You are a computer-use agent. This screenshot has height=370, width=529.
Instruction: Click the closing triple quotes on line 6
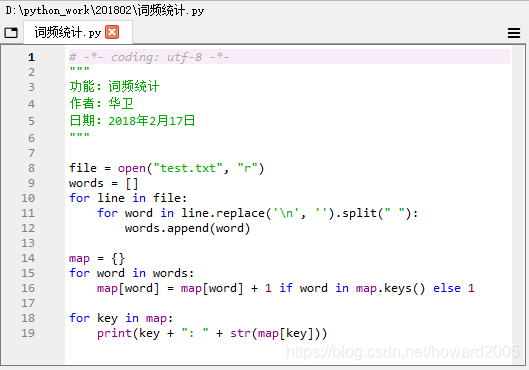click(x=80, y=135)
